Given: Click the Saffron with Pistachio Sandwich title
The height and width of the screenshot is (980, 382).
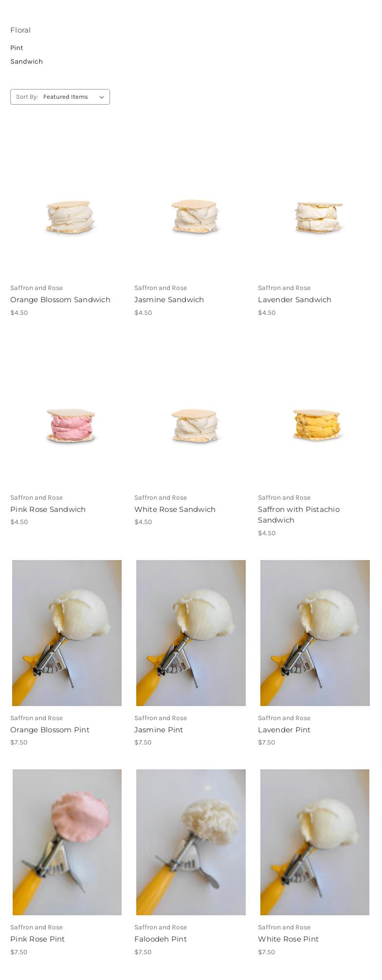Looking at the screenshot, I should 299,515.
